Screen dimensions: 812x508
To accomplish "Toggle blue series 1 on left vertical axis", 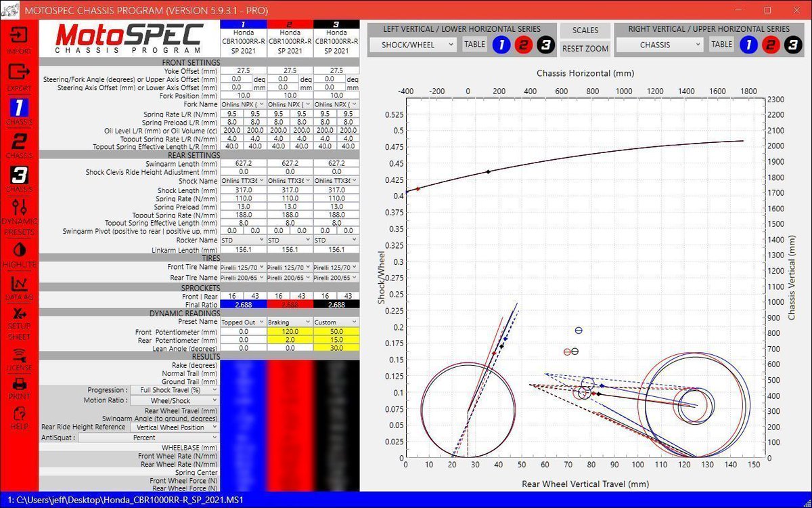I will [x=501, y=45].
